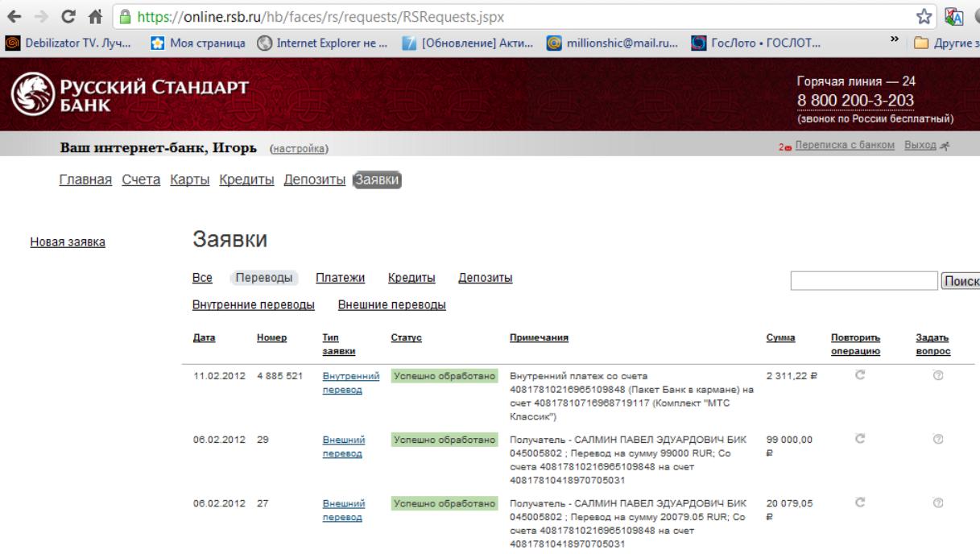Click amount 2 311,22 cell
The image size is (980, 554).
point(792,376)
